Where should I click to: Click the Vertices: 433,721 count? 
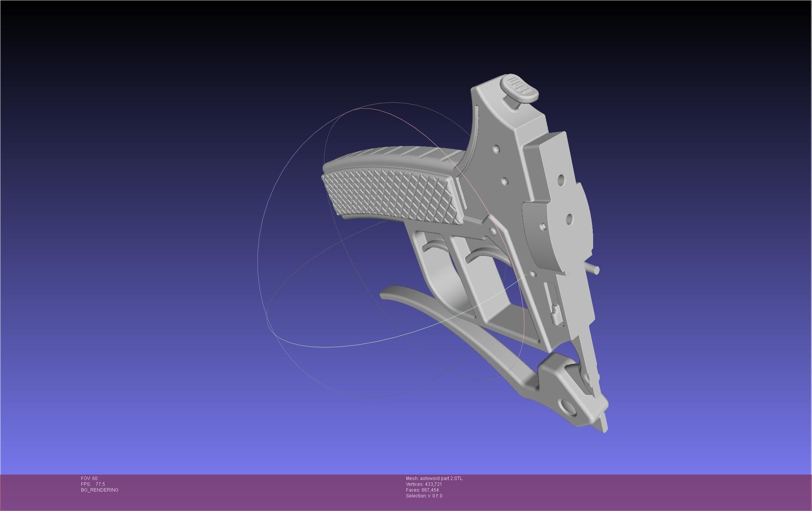[424, 484]
